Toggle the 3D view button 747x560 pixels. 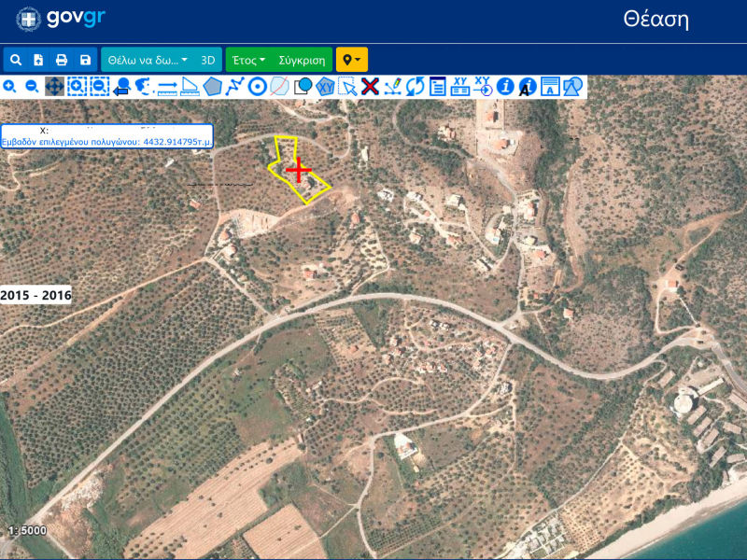[208, 60]
